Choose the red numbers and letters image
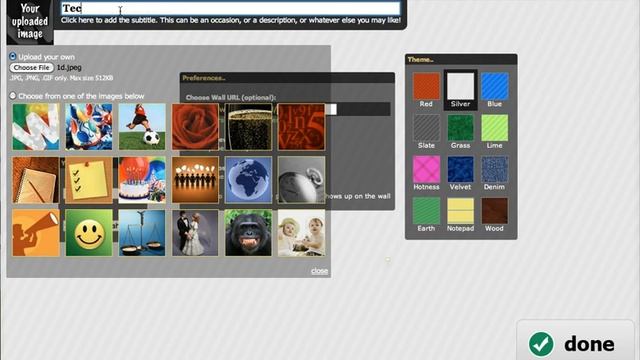The width and height of the screenshot is (640, 360). [x=301, y=127]
